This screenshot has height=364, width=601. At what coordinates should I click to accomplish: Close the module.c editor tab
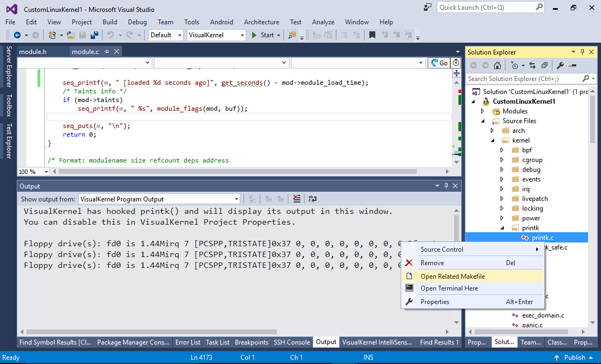(117, 51)
